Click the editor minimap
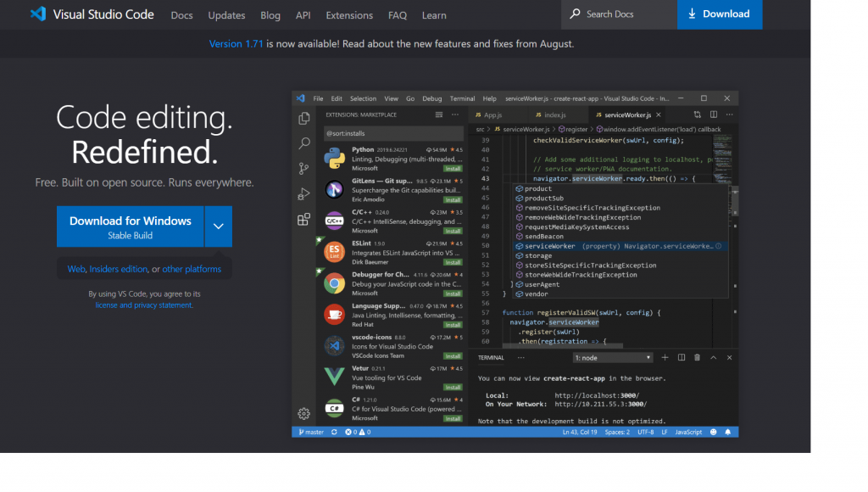This screenshot has width=868, height=492. pyautogui.click(x=723, y=159)
